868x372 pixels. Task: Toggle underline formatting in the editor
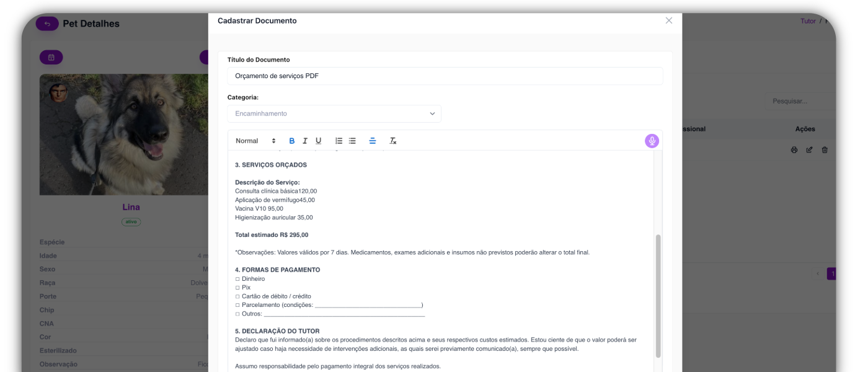coord(319,141)
